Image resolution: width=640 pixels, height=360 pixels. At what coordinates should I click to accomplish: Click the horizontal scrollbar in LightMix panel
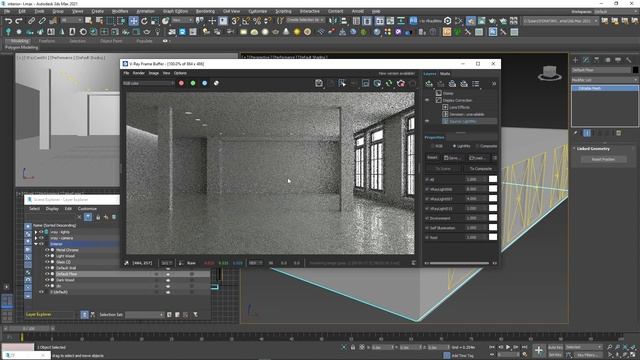pos(460,263)
